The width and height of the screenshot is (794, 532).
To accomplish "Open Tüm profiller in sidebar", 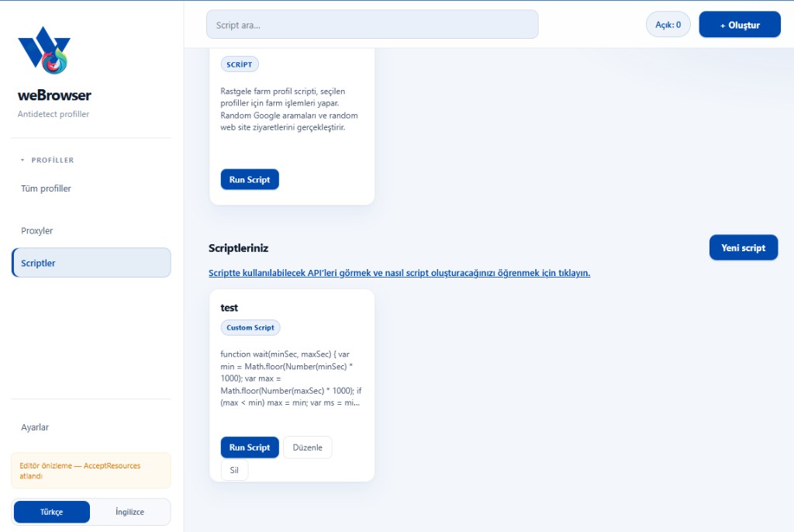I will (46, 188).
